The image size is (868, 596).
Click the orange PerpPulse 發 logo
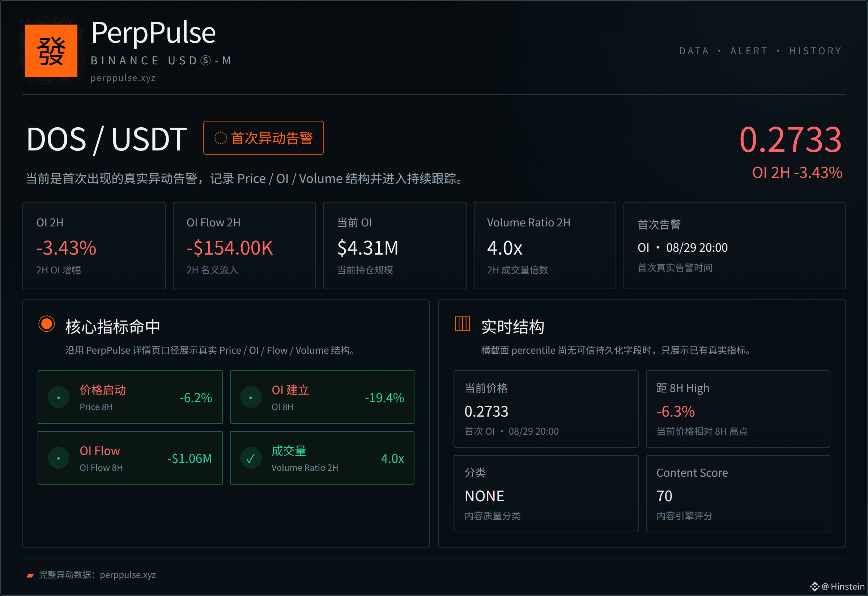tap(51, 50)
